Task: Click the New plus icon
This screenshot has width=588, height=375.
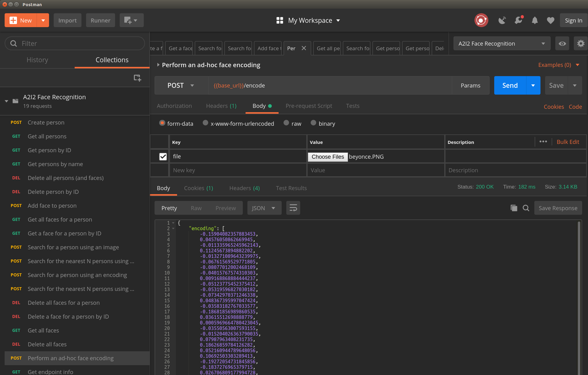Action: click(x=13, y=20)
